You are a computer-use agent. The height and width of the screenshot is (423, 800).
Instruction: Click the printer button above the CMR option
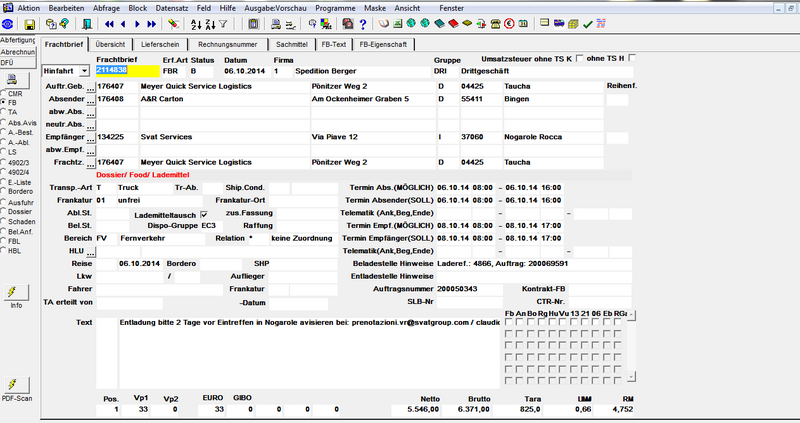click(x=16, y=80)
